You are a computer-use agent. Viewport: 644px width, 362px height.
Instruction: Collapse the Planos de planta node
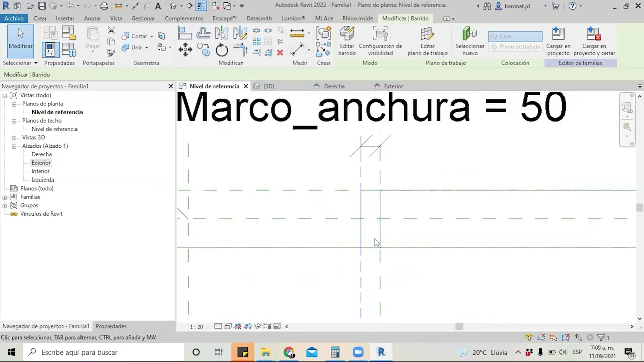click(x=14, y=104)
